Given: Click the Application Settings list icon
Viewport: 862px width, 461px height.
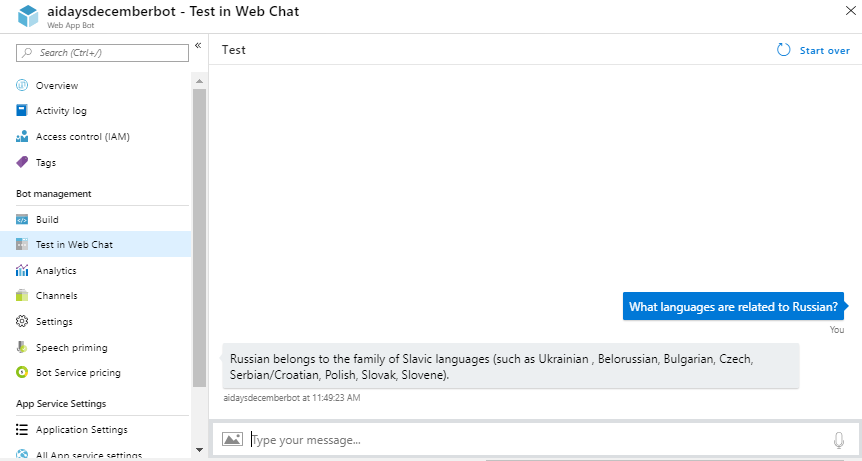Looking at the screenshot, I should 22,430.
